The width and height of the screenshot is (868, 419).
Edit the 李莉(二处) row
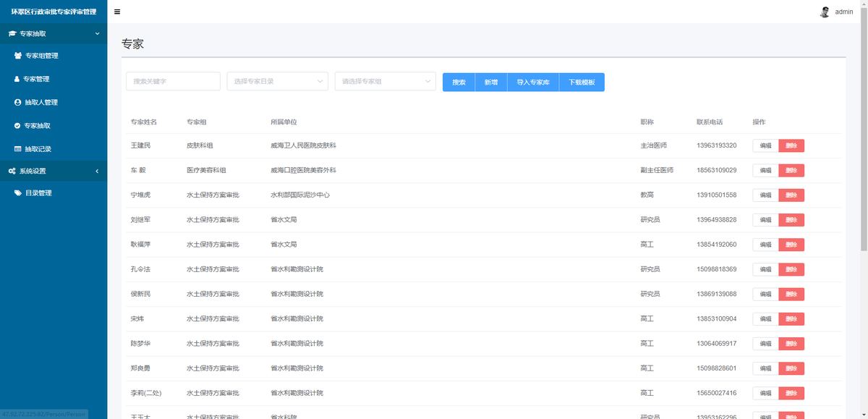(x=765, y=393)
